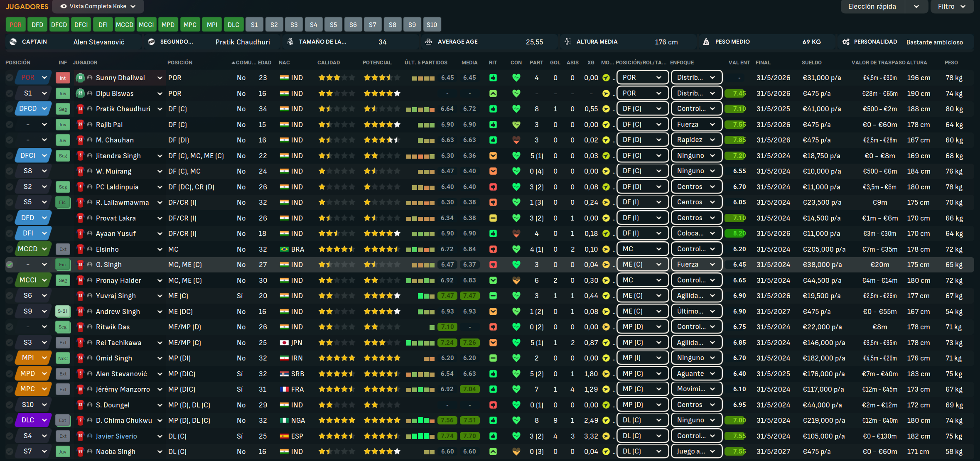Click the red injured-heart icon for M. Chauhan
This screenshot has width=980, height=461.
(x=516, y=140)
